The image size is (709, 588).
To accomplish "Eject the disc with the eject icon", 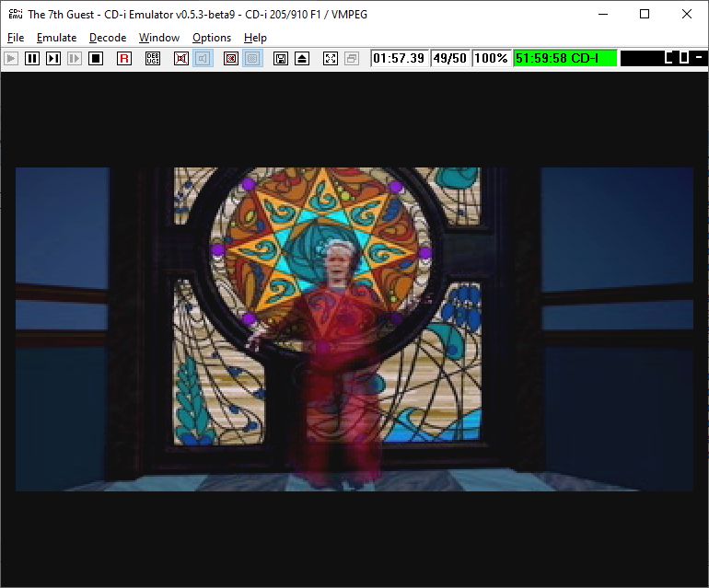I will pyautogui.click(x=302, y=58).
